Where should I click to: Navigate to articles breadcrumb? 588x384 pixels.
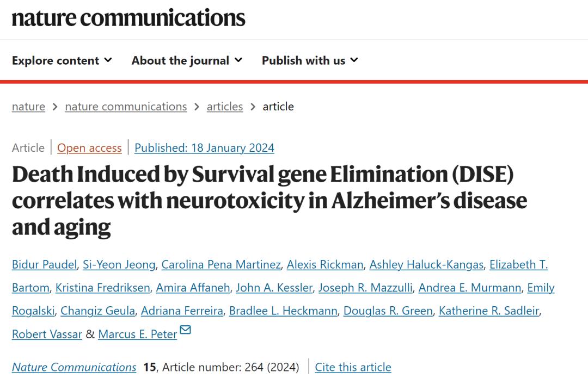(x=225, y=107)
